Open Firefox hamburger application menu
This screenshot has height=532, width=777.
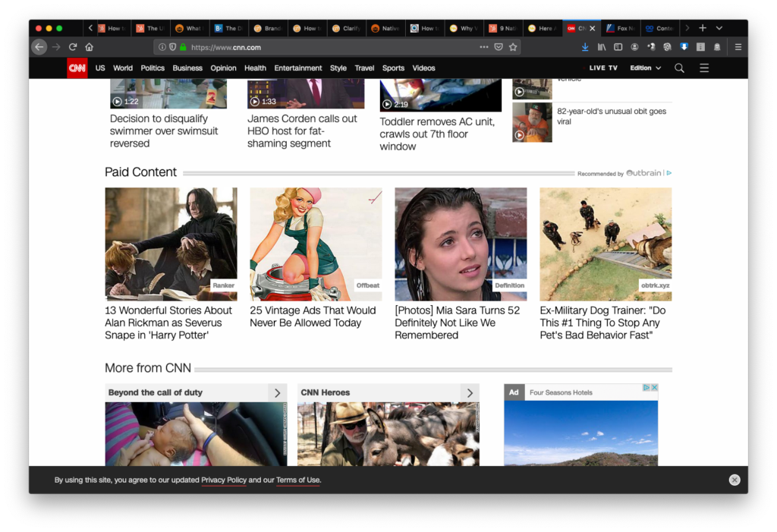(738, 47)
